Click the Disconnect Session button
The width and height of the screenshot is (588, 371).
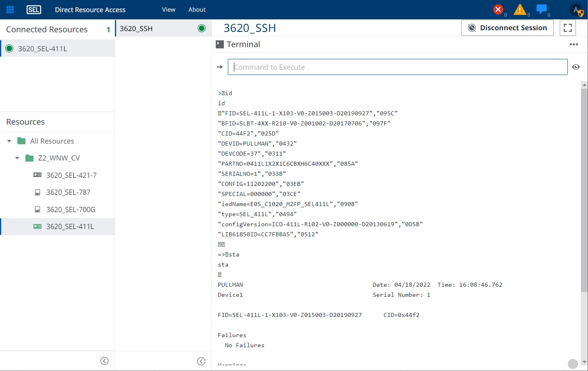(507, 28)
